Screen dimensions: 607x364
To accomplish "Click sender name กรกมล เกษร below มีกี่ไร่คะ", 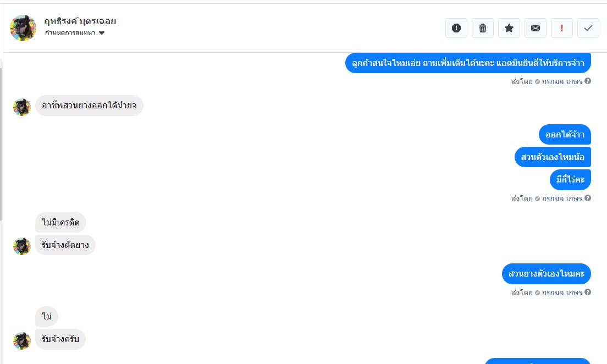I will [561, 198].
